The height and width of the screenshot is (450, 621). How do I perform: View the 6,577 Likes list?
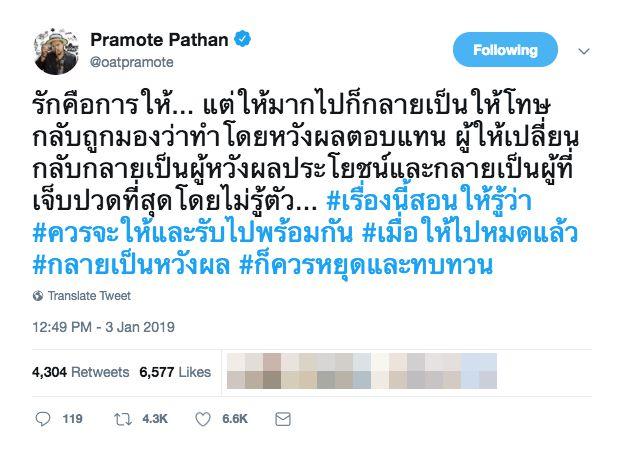(175, 372)
